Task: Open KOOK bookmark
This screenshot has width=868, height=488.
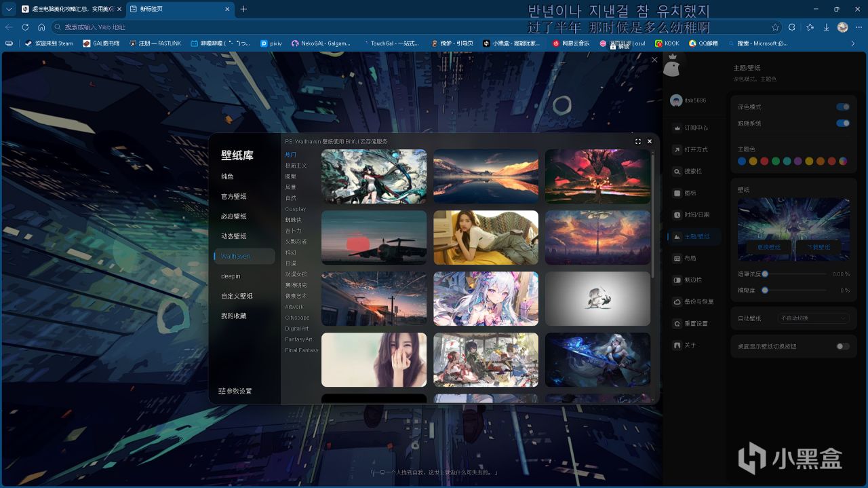Action: click(667, 43)
